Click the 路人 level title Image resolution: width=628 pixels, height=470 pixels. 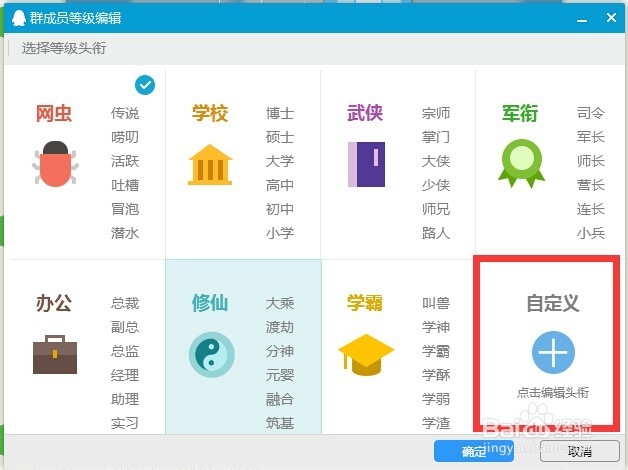pos(436,233)
